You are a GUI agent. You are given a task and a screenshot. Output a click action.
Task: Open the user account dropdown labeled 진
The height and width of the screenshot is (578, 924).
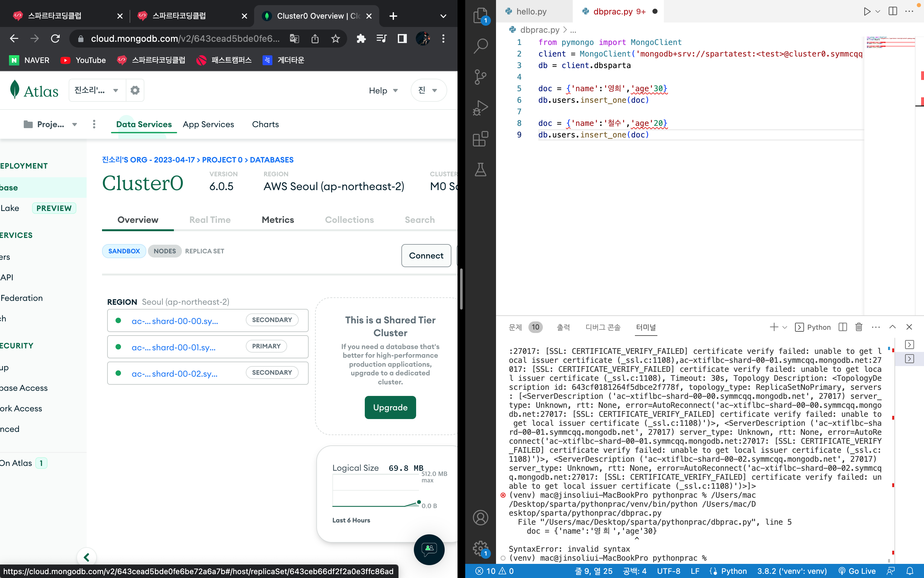point(428,90)
